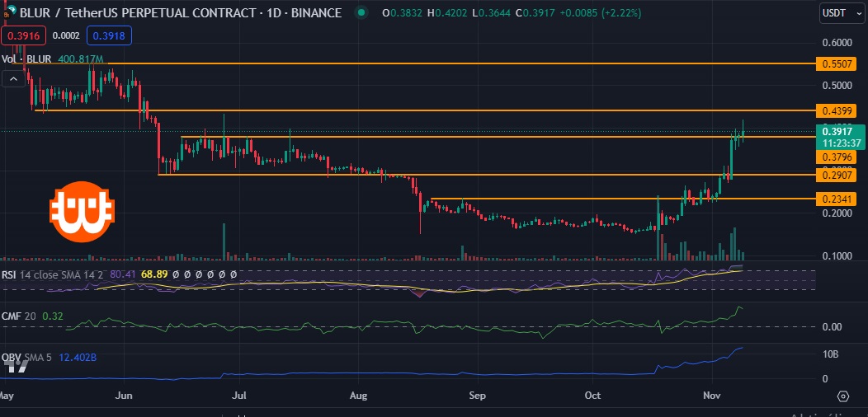Select the CMF 20 indicator legend
The height and width of the screenshot is (417, 868).
point(19,316)
